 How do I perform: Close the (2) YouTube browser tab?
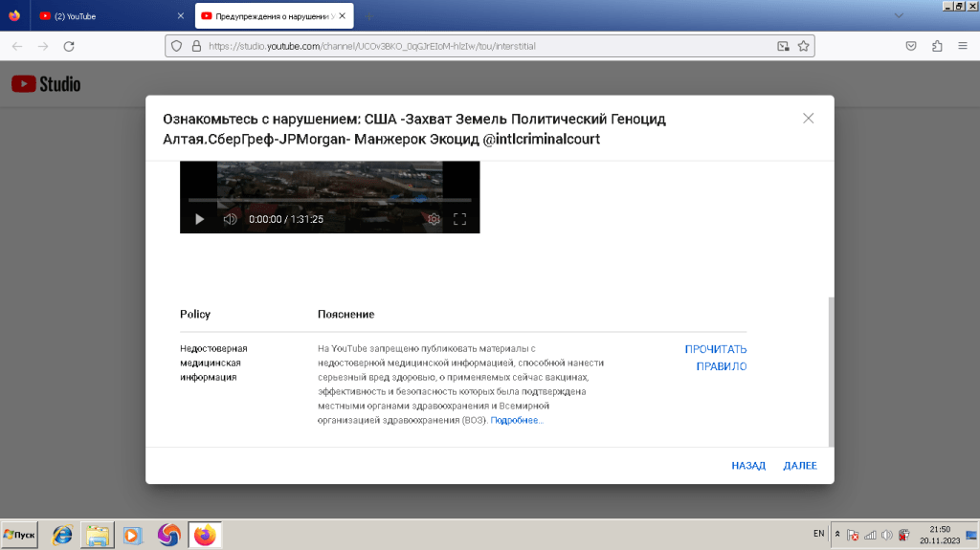tap(181, 16)
